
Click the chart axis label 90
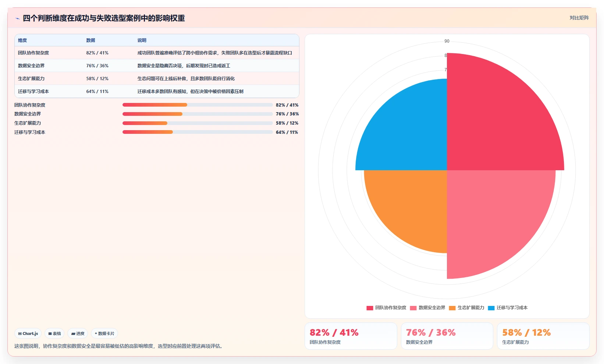[x=447, y=41]
